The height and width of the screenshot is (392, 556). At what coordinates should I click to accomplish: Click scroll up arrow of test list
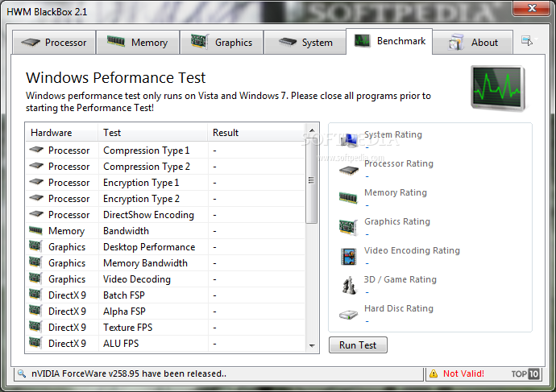click(x=312, y=130)
